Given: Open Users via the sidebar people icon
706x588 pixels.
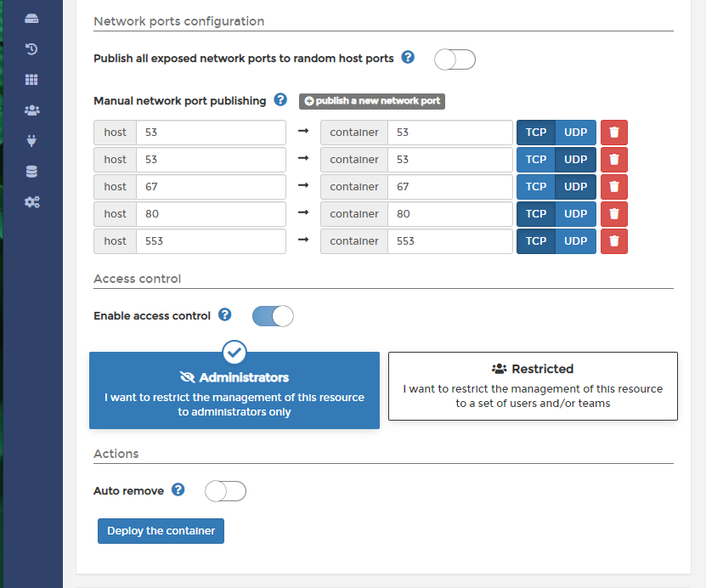Looking at the screenshot, I should click(x=31, y=110).
